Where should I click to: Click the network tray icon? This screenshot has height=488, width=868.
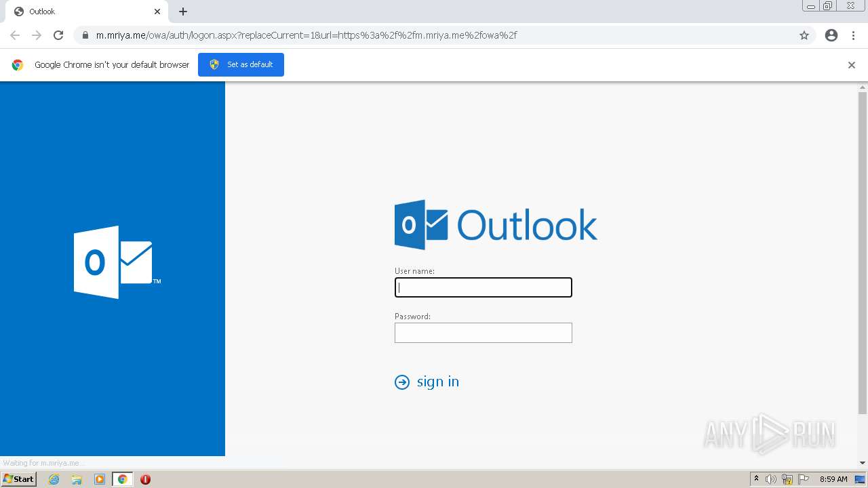[x=787, y=479]
